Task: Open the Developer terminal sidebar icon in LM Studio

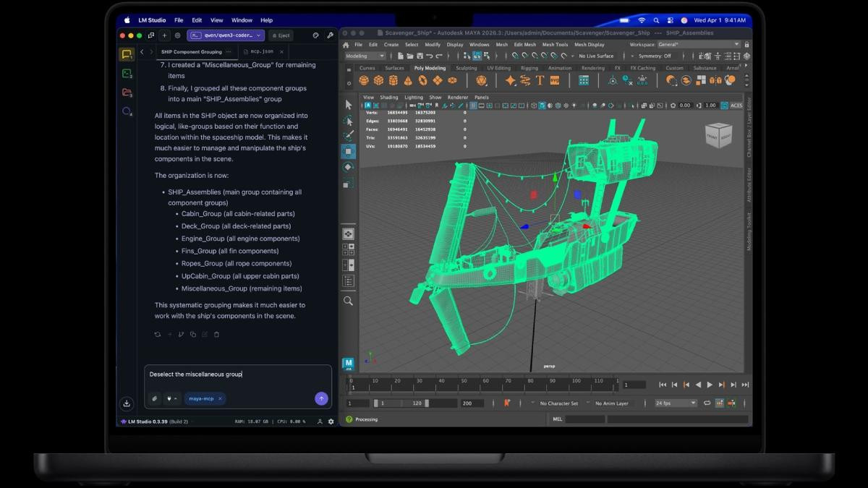Action: [x=127, y=73]
